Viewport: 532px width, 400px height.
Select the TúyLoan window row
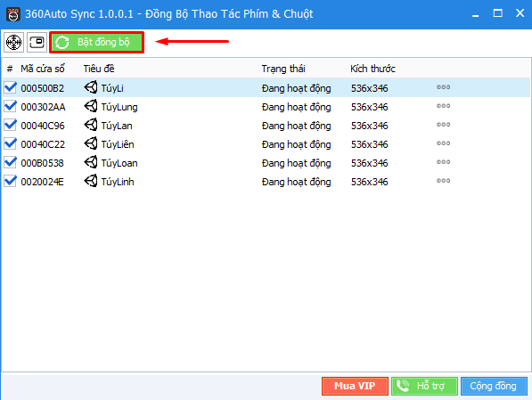click(x=266, y=163)
